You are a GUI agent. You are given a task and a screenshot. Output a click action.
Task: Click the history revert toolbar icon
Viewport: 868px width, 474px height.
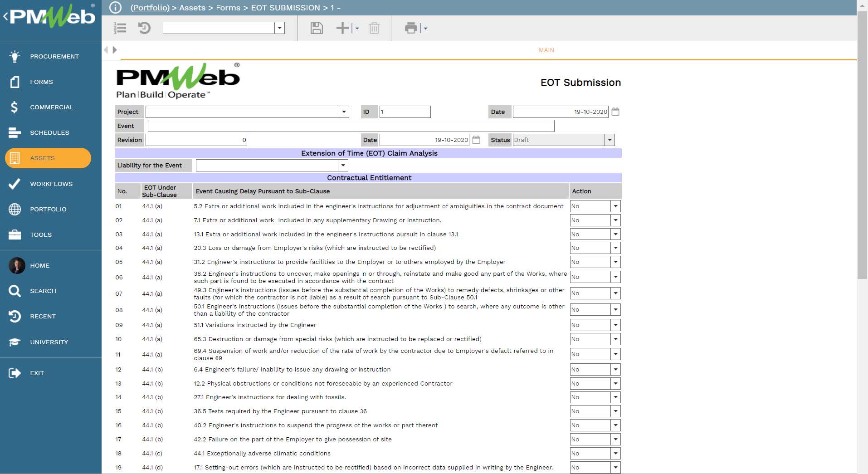coord(144,28)
